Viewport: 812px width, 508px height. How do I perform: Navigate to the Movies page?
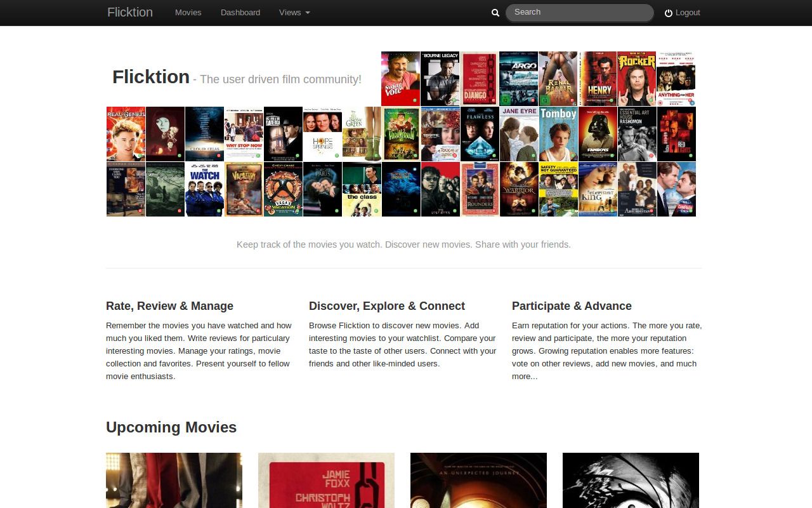click(x=188, y=12)
